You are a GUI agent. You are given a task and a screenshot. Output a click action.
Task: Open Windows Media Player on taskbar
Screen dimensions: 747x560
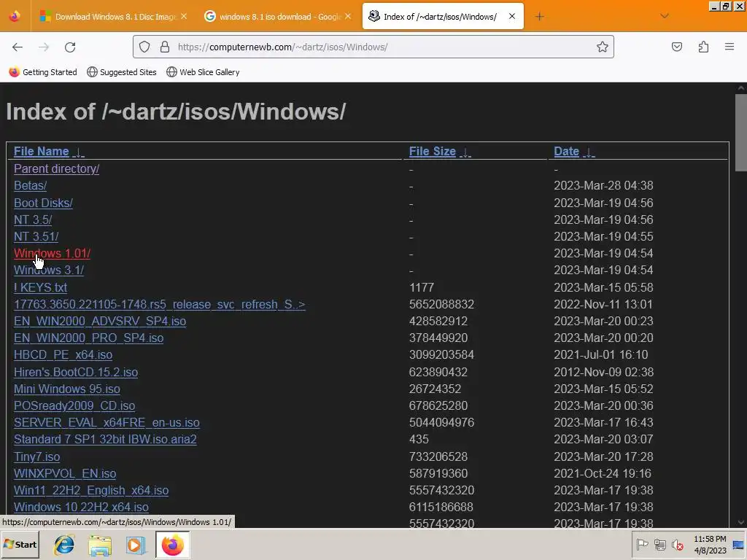tap(135, 545)
